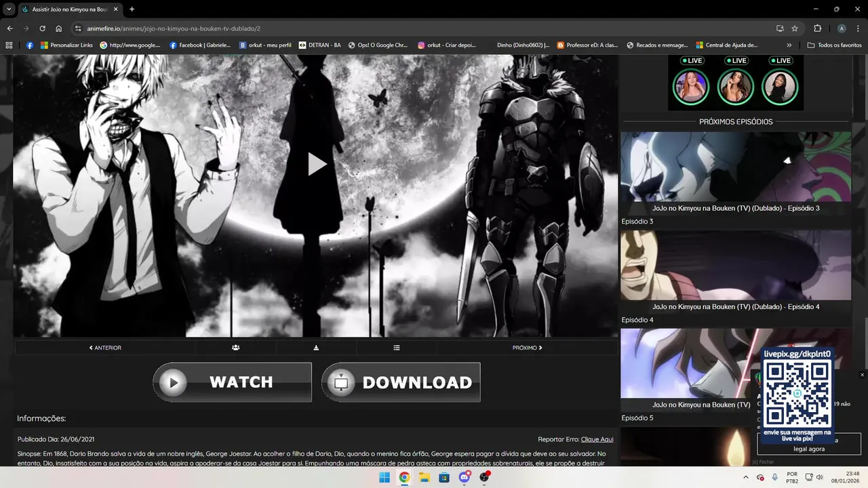Open the episode list icon below the player
The width and height of the screenshot is (868, 488).
pyautogui.click(x=397, y=348)
